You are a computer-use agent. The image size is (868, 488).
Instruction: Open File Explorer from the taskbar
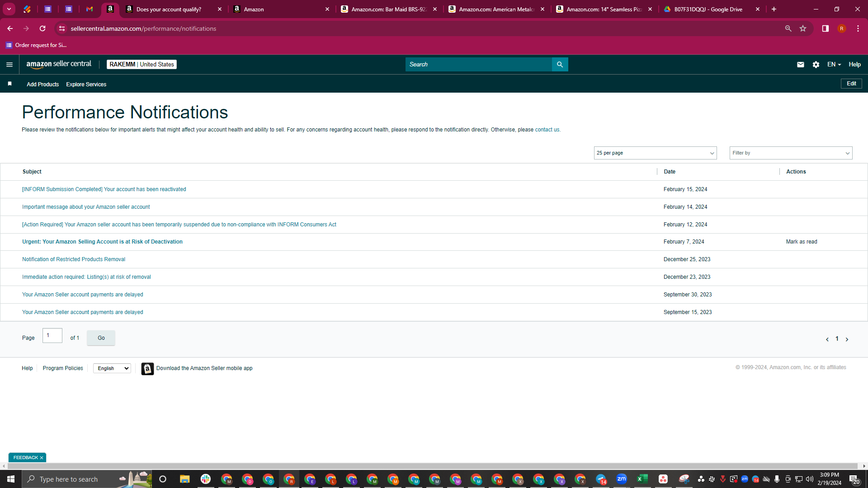pyautogui.click(x=184, y=479)
